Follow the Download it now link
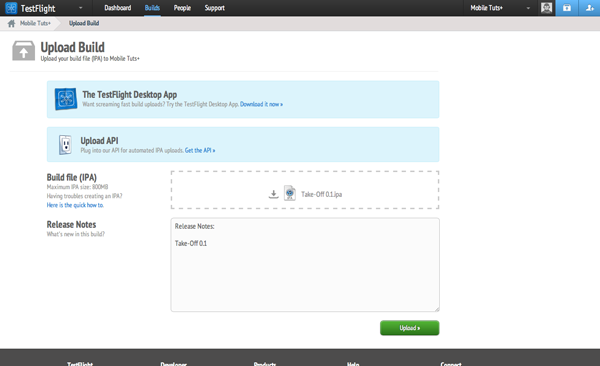The height and width of the screenshot is (366, 600). coord(261,104)
